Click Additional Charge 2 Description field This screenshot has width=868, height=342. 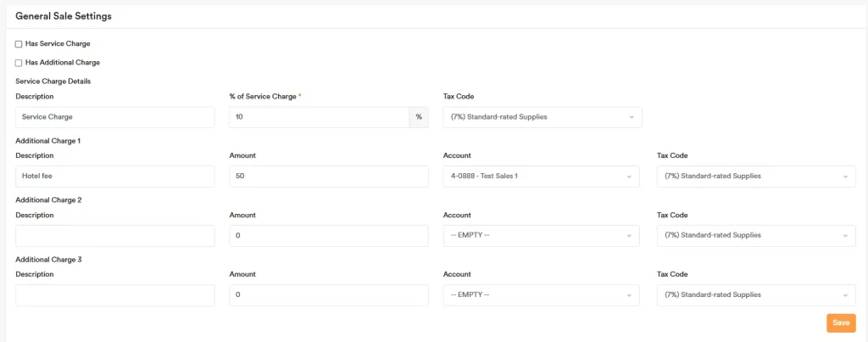(114, 236)
